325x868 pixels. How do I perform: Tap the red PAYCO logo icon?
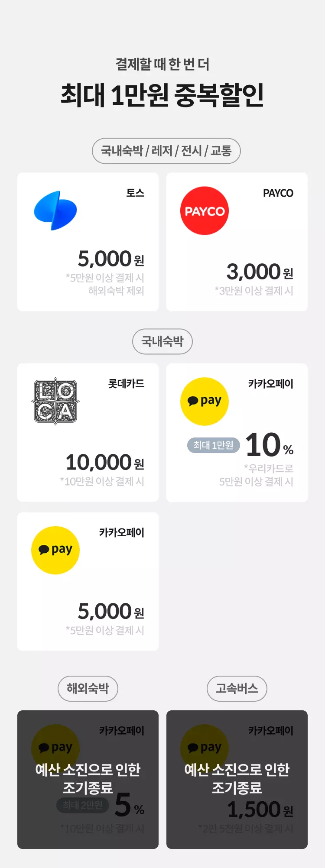pos(205,211)
